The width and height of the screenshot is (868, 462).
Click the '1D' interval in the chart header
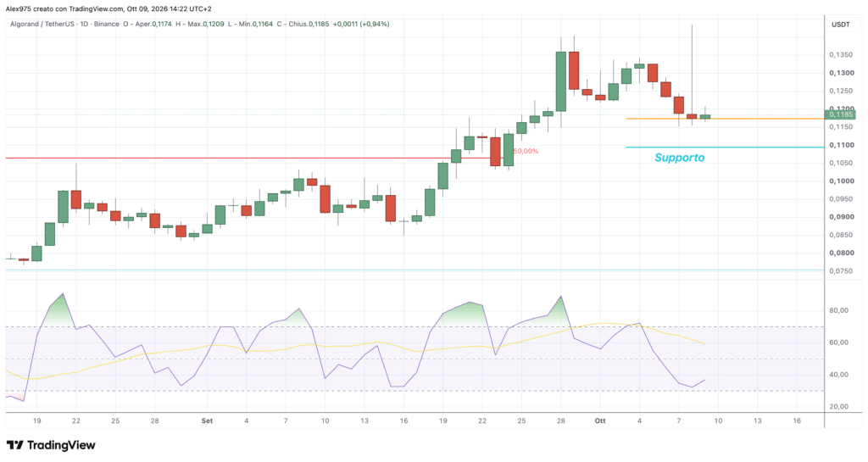click(x=85, y=25)
